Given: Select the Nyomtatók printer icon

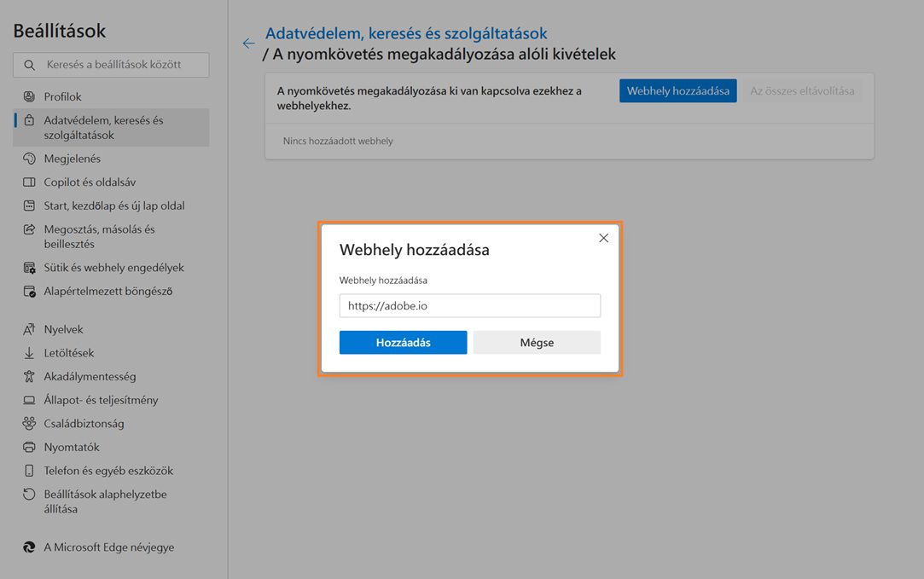Looking at the screenshot, I should pyautogui.click(x=29, y=446).
